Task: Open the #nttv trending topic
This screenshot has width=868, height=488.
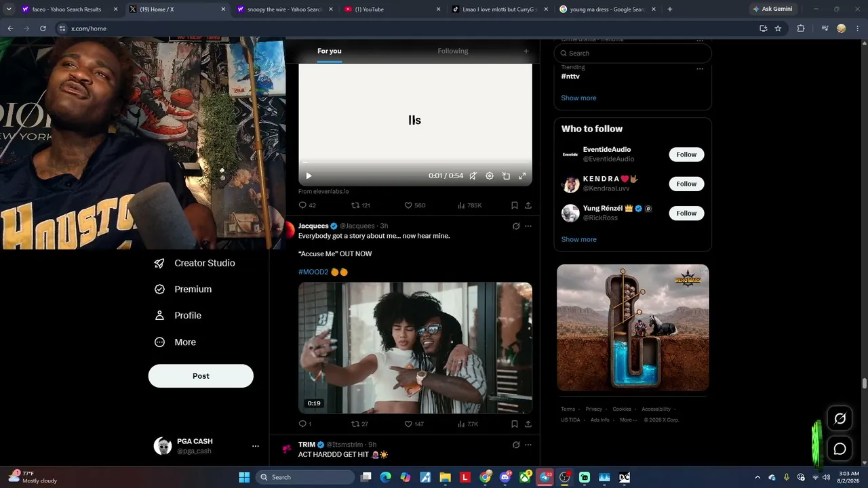Action: coord(570,77)
